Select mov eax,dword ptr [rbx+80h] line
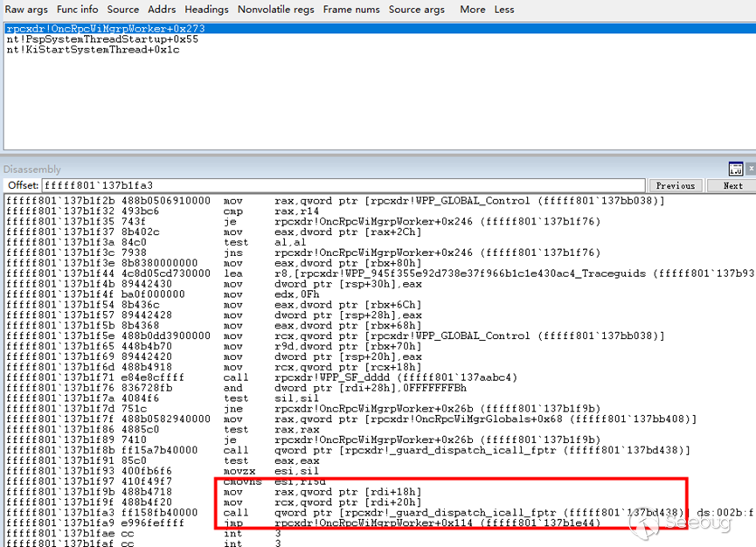This screenshot has height=547, width=756. pos(214,263)
